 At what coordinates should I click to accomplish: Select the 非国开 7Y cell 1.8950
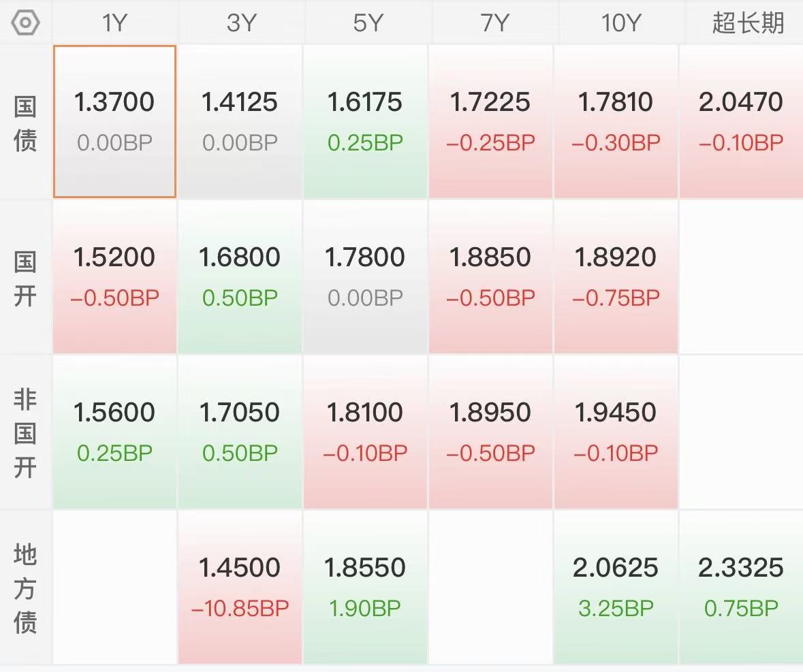click(x=490, y=432)
